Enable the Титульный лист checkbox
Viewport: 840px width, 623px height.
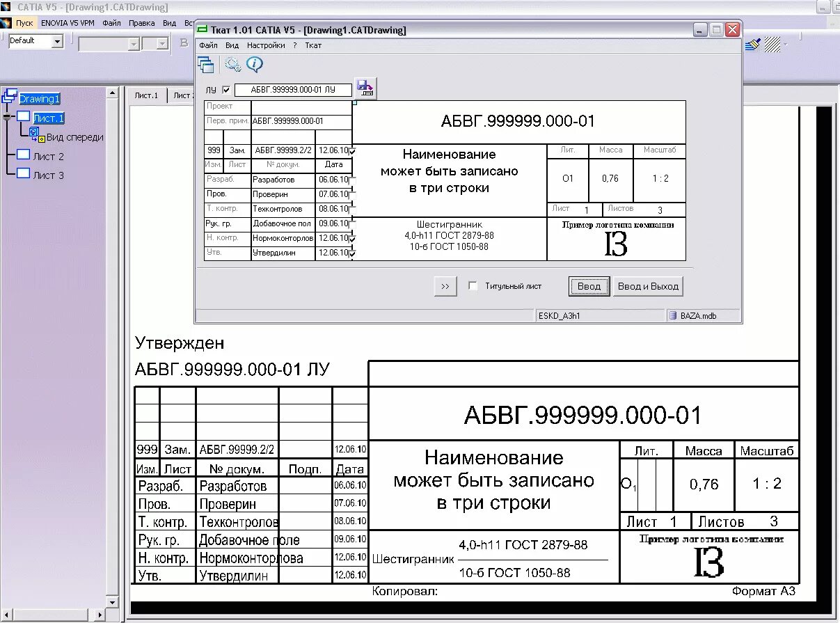point(473,286)
